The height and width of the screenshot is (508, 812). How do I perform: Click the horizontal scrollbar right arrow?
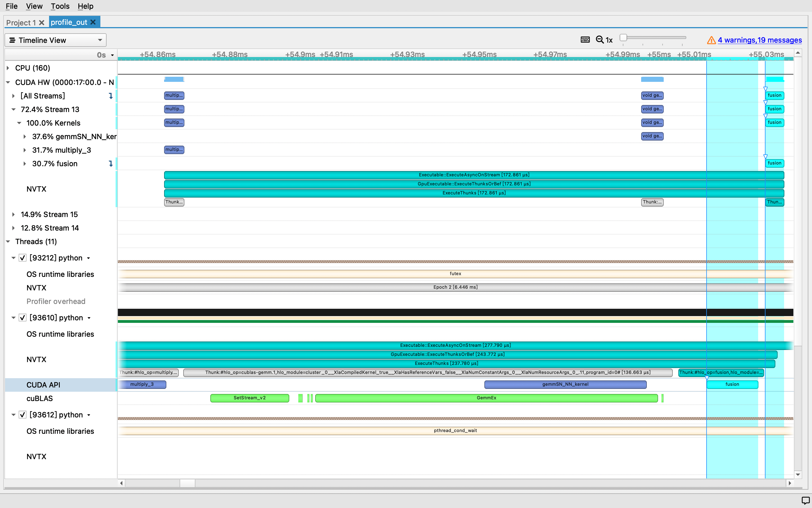pyautogui.click(x=789, y=483)
